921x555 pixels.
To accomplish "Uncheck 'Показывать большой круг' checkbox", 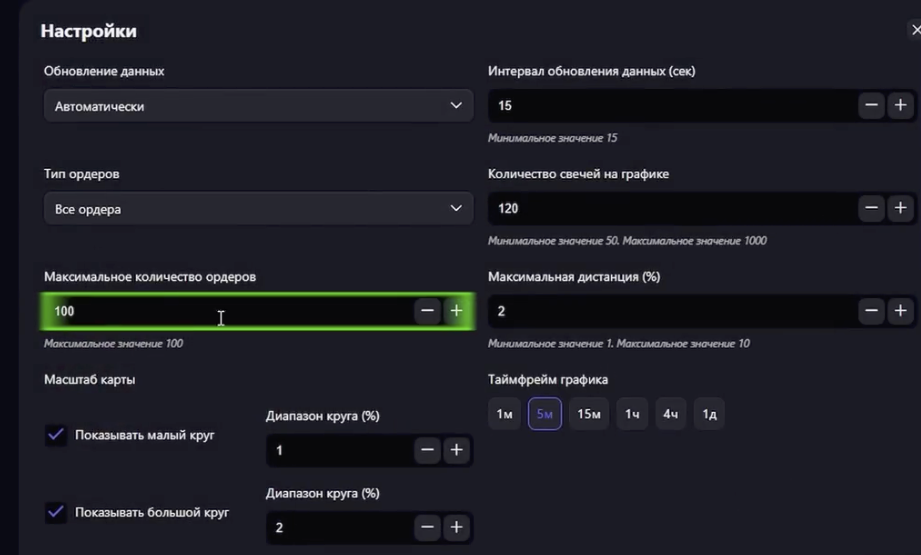I will coord(56,512).
